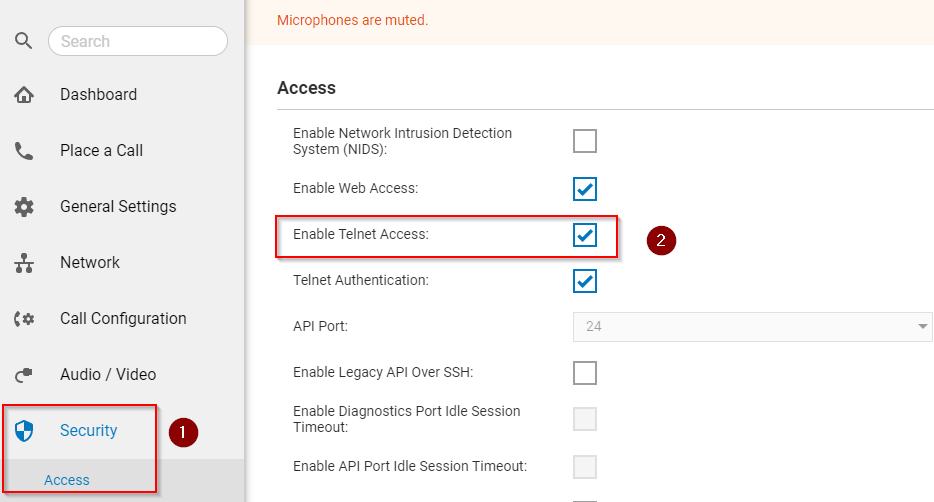Viewport: 934px width, 502px height.
Task: Uncheck Enable Web Access
Action: pyautogui.click(x=585, y=189)
